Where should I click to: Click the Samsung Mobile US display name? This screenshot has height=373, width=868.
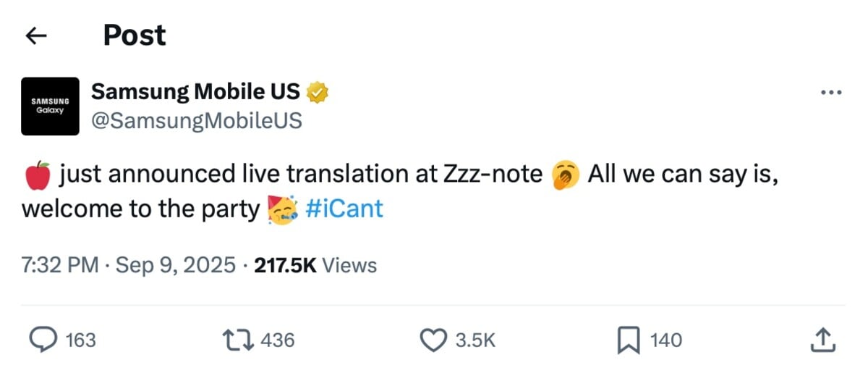click(x=195, y=92)
